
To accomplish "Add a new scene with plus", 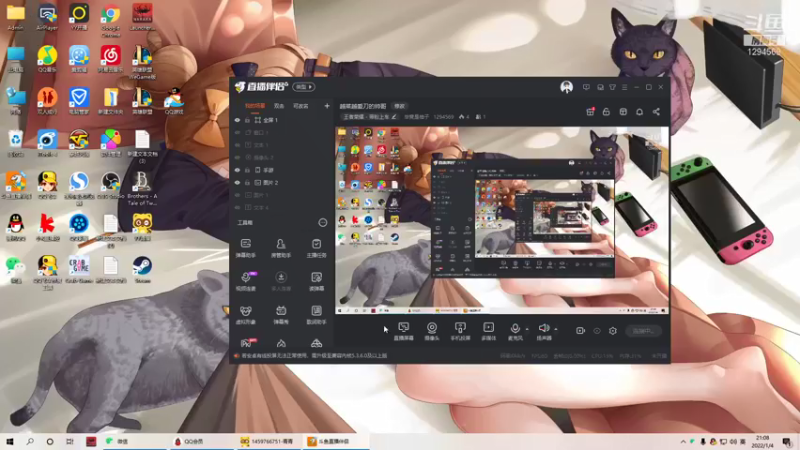I will click(327, 106).
